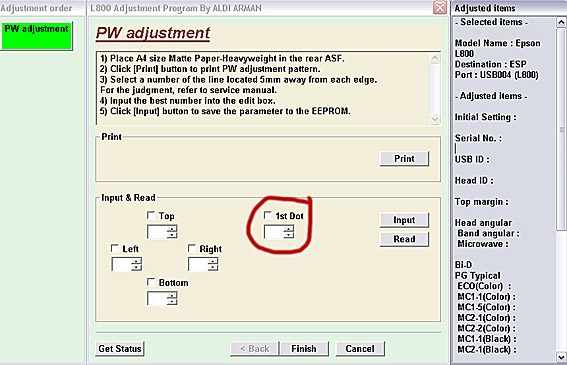Decrease Bottom value with spinner down arrow
This screenshot has width=567, height=365.
click(x=172, y=302)
